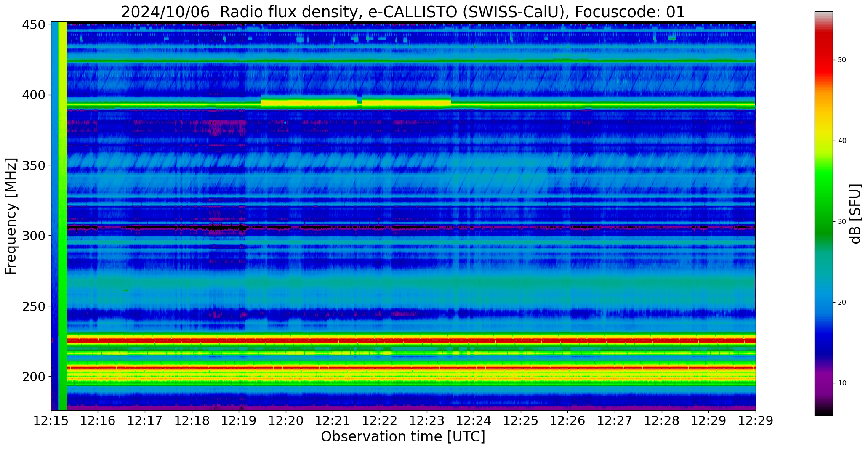Click the 400 frequency tick label

[x=33, y=95]
